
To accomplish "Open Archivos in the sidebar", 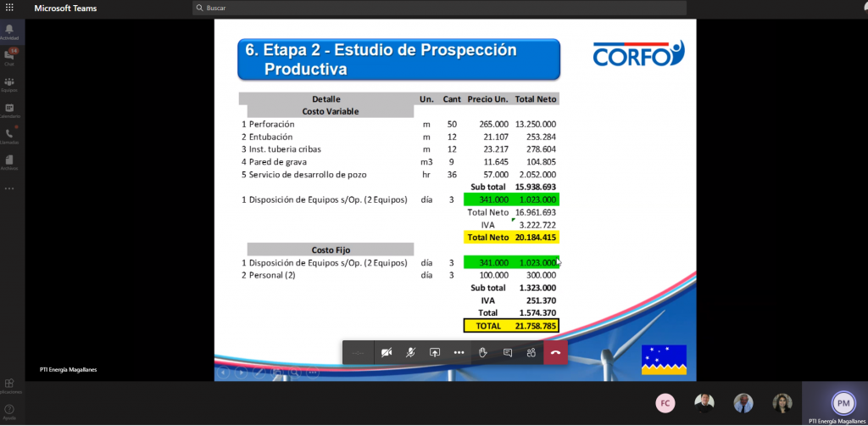I will (10, 162).
